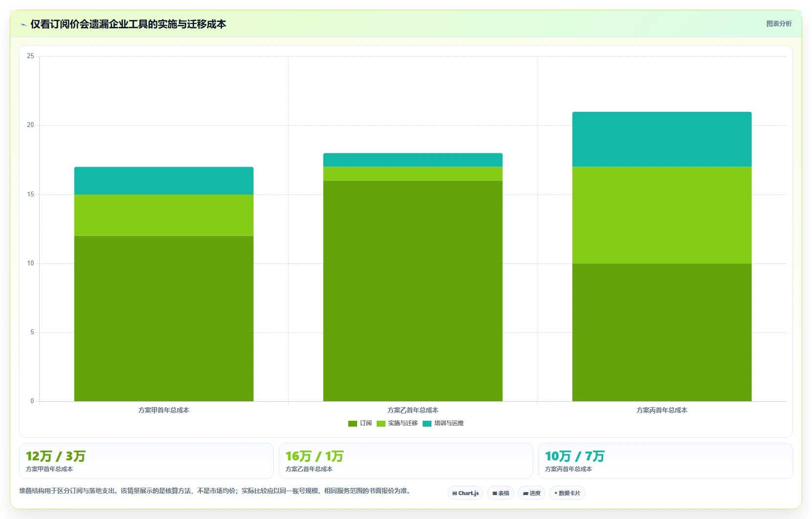Open the 图表分析 label in the header
This screenshot has width=812, height=519.
tap(779, 23)
